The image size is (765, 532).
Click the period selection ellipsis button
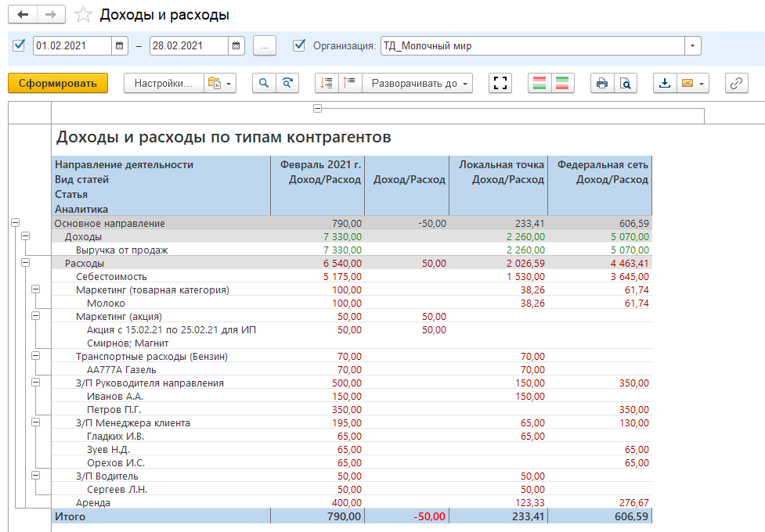click(265, 45)
